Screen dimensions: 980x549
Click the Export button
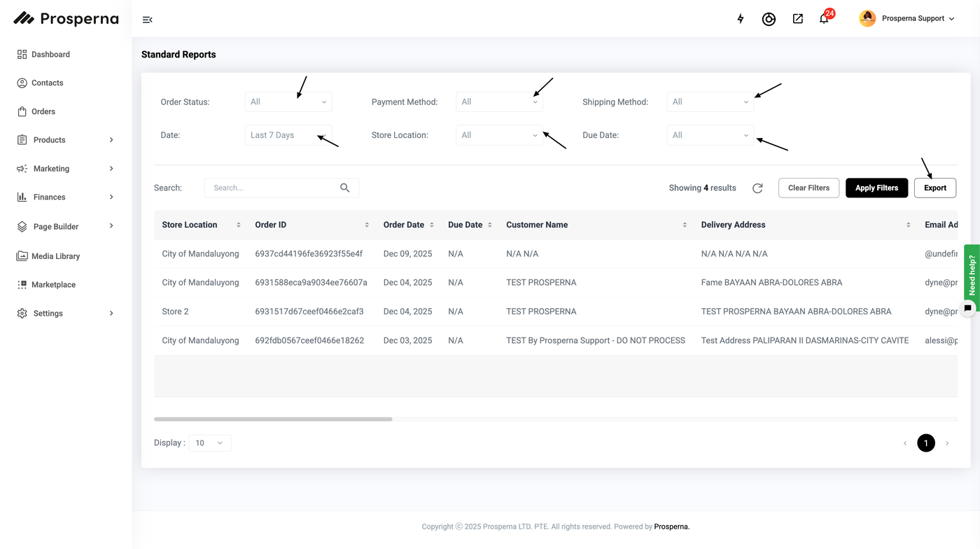[x=935, y=188]
